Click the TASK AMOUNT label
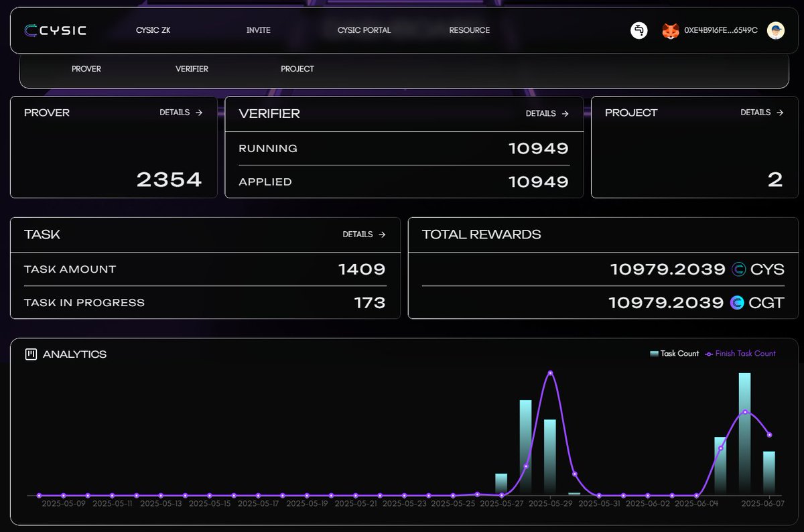The image size is (804, 532). [x=70, y=269]
